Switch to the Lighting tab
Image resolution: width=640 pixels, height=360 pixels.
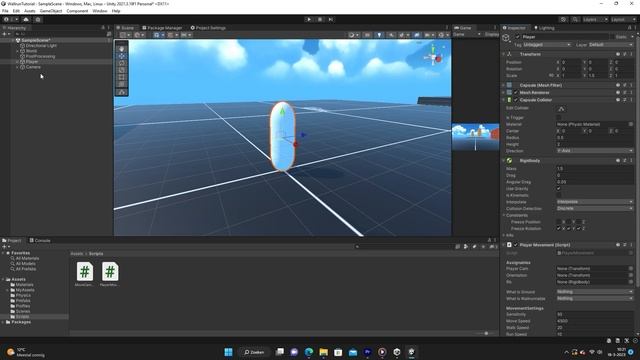click(x=544, y=28)
